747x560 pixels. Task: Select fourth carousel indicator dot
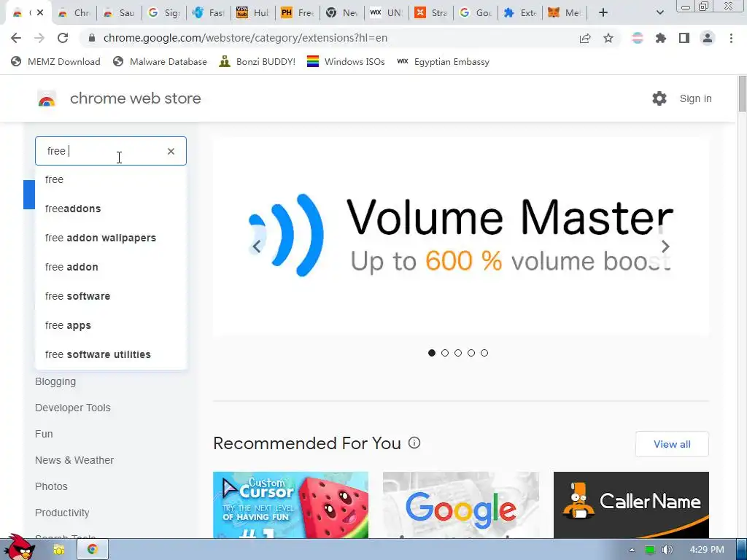[471, 353]
